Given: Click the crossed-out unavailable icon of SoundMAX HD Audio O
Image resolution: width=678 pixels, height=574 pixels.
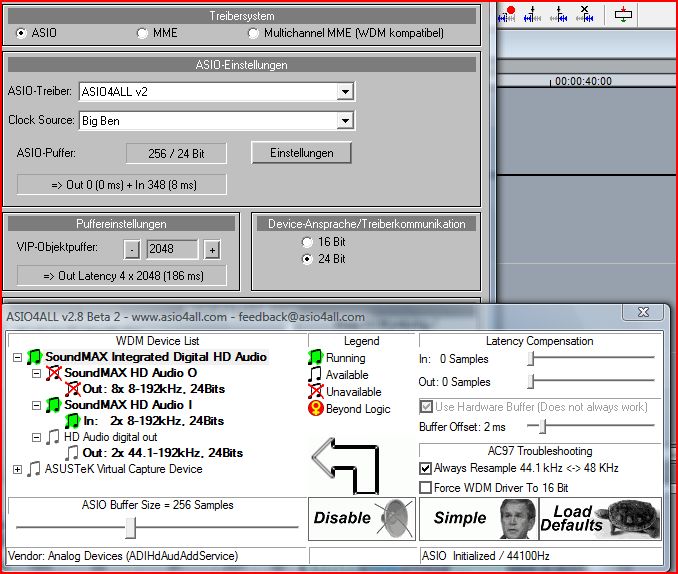Looking at the screenshot, I should coord(54,373).
